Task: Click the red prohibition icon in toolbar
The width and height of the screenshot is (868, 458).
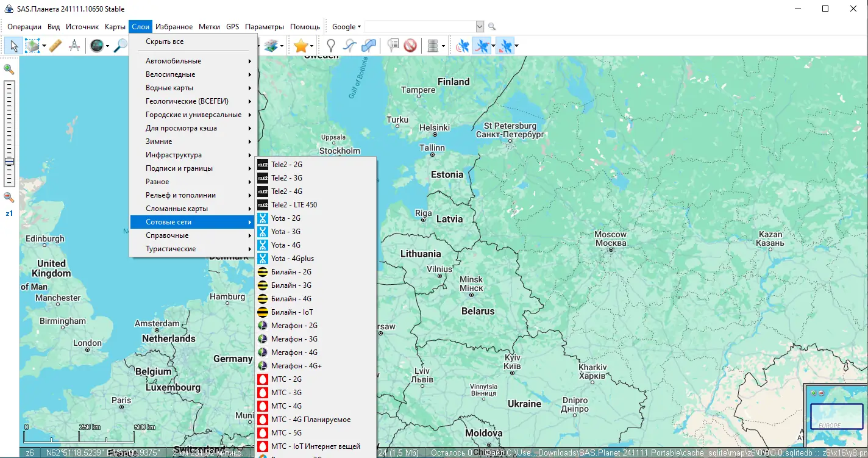Action: (410, 46)
